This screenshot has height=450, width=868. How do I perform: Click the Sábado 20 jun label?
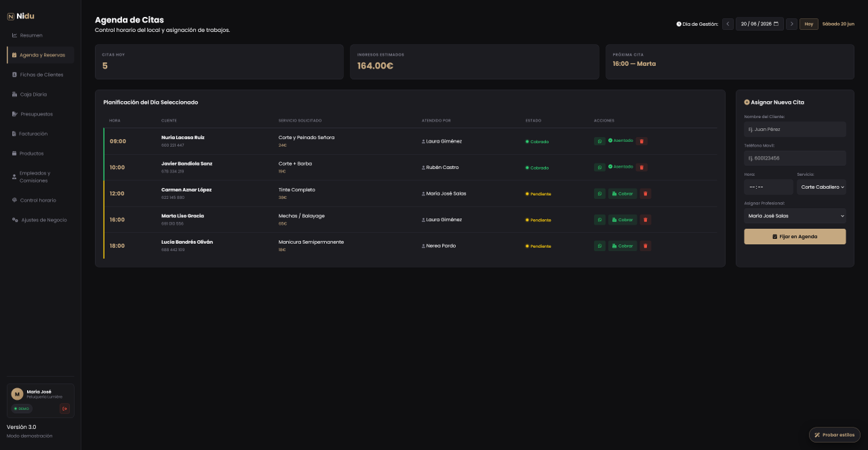coord(838,24)
